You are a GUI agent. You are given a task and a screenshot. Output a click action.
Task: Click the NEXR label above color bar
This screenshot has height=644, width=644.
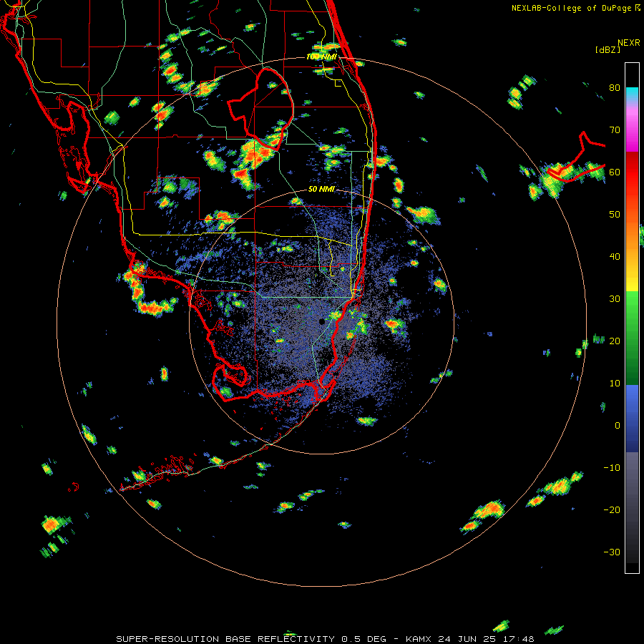point(628,43)
